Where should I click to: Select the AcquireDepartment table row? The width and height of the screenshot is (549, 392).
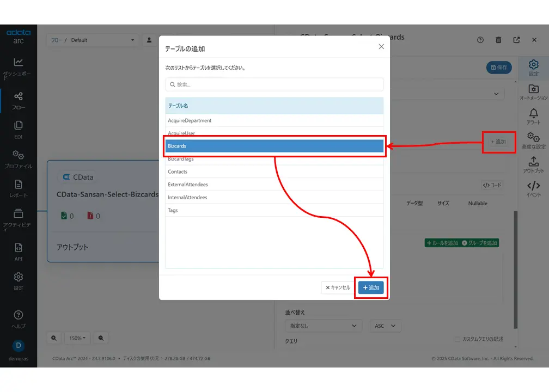tap(274, 120)
